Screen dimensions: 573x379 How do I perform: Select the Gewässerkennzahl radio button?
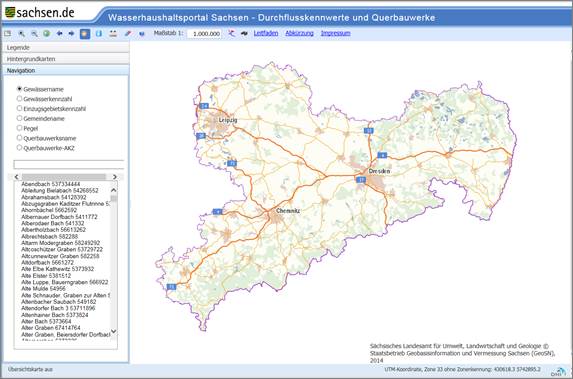point(19,99)
